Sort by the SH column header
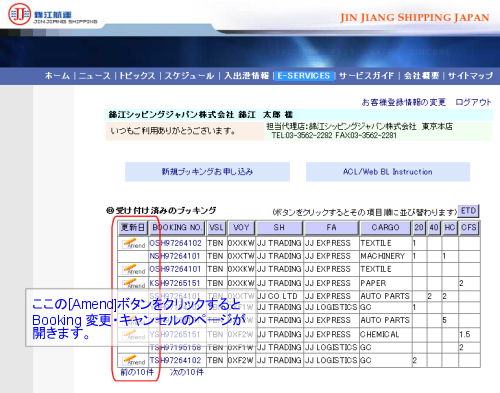Screen dimensions: 500x393 click(x=279, y=228)
